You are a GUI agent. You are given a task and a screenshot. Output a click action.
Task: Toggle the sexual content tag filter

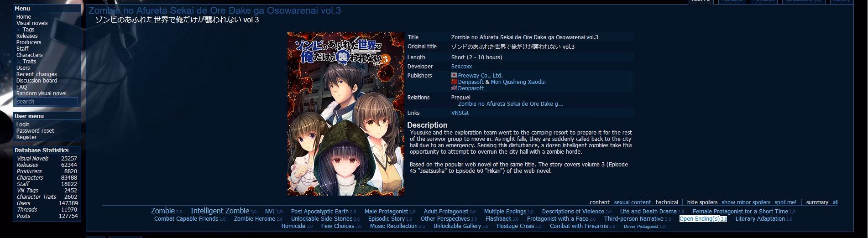click(632, 202)
